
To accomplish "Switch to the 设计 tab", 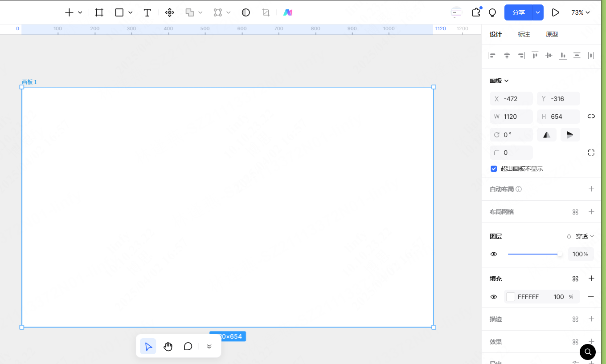I will click(495, 34).
